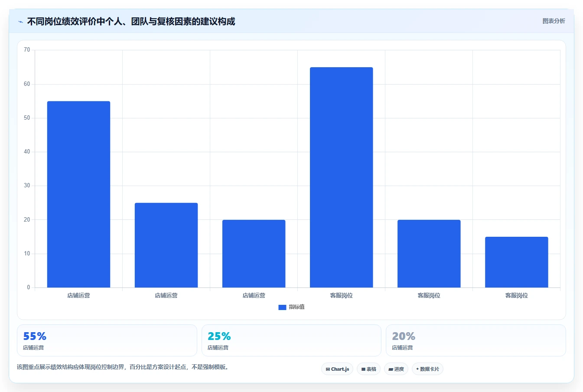Click the chart title 不同岗位绩效评价中个人、团队与复核因素的建议构成
This screenshot has width=583, height=392.
131,21
